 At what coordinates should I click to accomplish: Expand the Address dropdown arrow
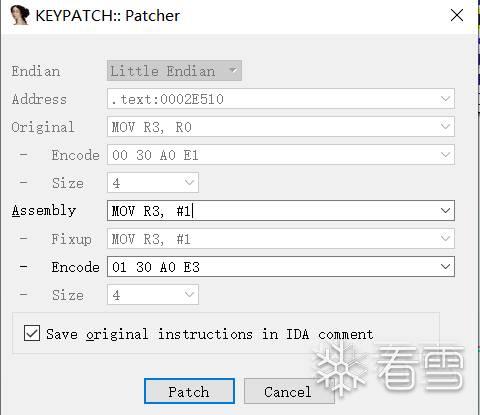[x=445, y=99]
